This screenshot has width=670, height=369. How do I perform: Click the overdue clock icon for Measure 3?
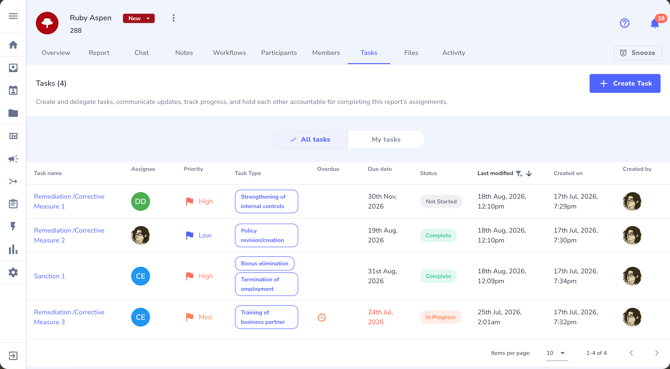(x=322, y=317)
